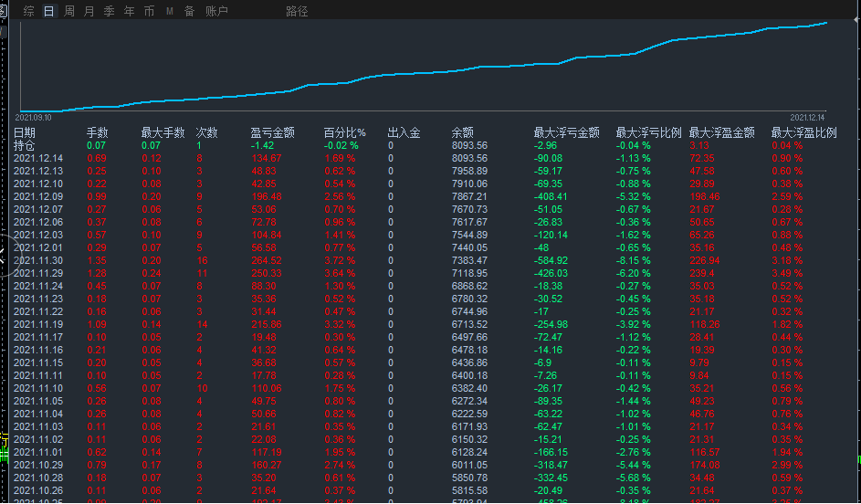
Task: Click the 最大浮亏金额 column header
Action: 566,132
